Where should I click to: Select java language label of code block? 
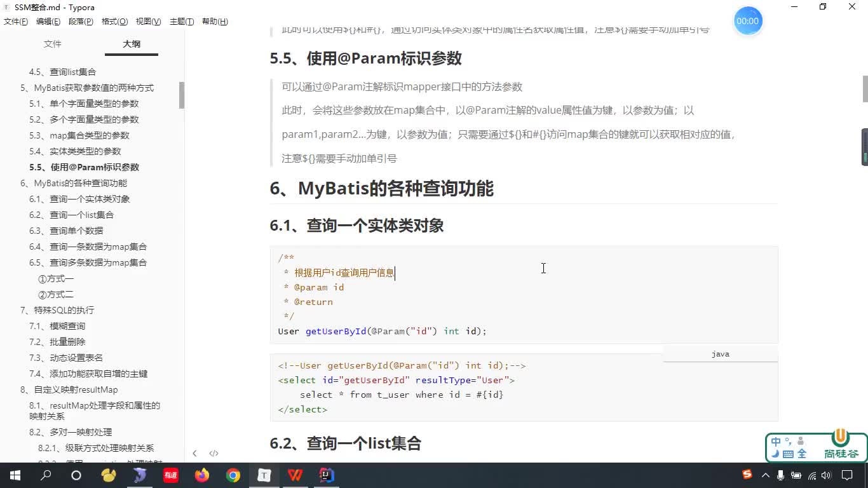pos(721,354)
